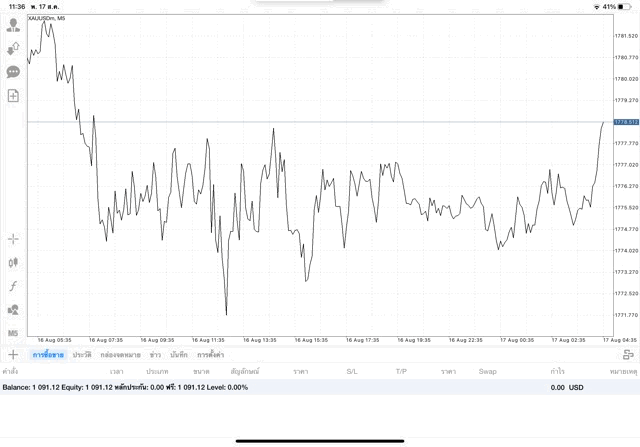
Task: Switch to the ประวัติ tab
Action: click(x=82, y=355)
